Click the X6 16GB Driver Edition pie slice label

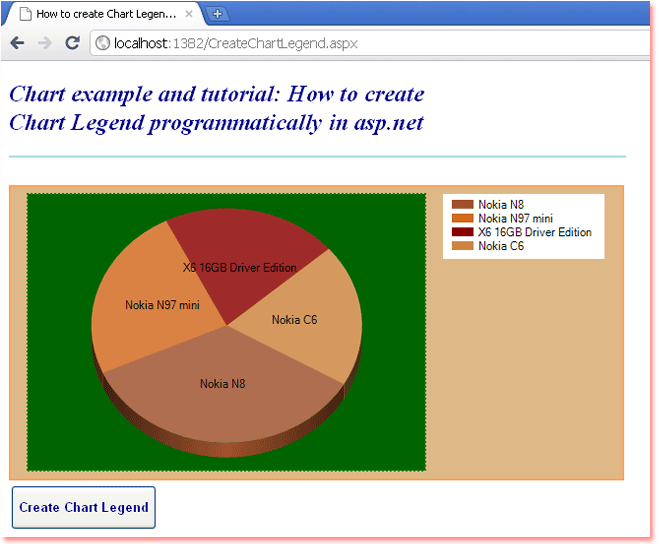tap(240, 268)
